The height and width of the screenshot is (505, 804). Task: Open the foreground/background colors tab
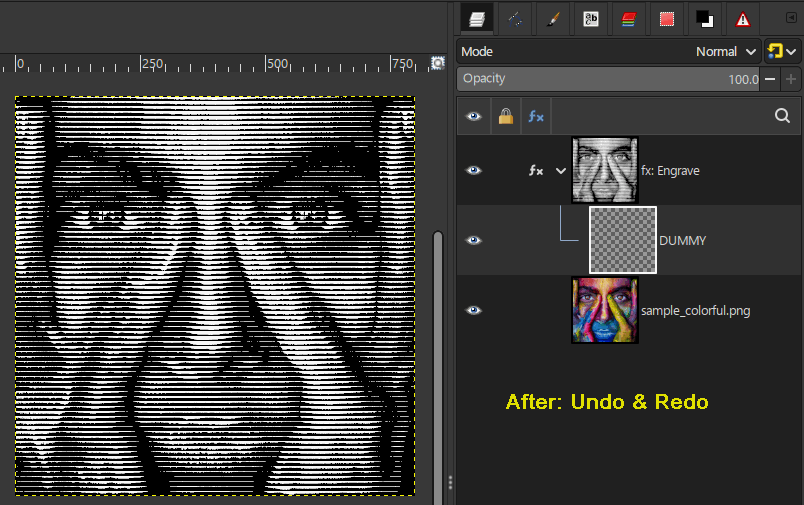(x=705, y=19)
